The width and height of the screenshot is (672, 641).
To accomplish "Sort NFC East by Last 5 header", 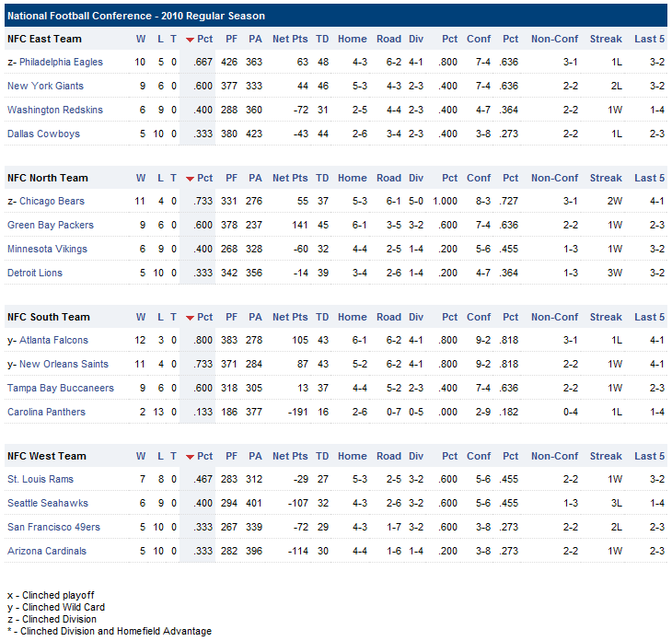I will pyautogui.click(x=649, y=39).
